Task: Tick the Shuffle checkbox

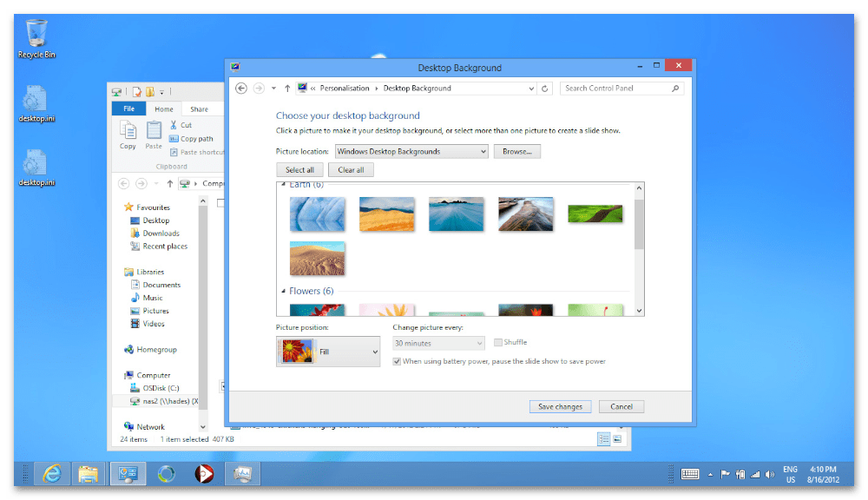Action: coord(498,343)
